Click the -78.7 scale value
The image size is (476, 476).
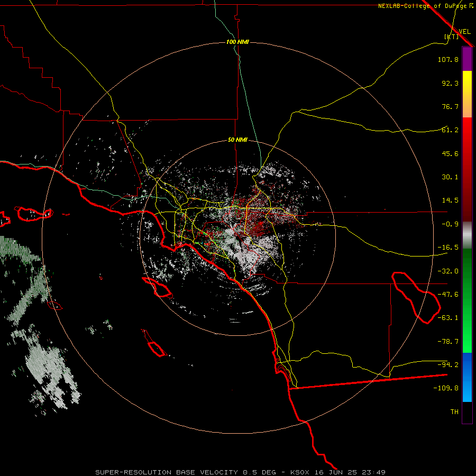448,342
